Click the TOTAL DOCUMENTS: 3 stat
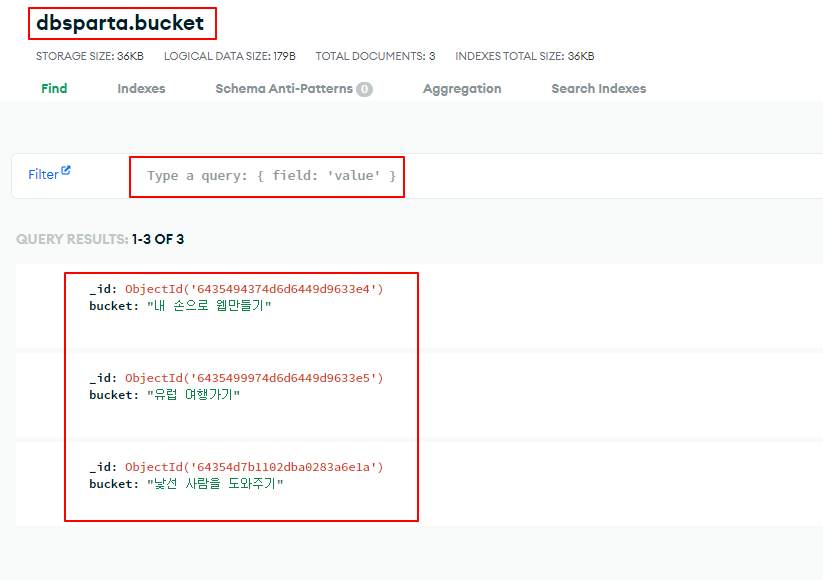 click(x=375, y=56)
